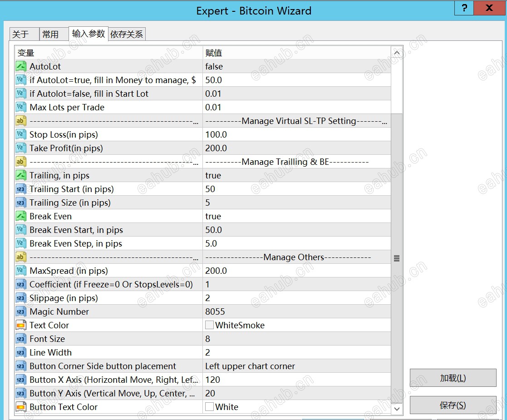Switch to the 常用 tab
This screenshot has width=507, height=420.
[x=54, y=35]
